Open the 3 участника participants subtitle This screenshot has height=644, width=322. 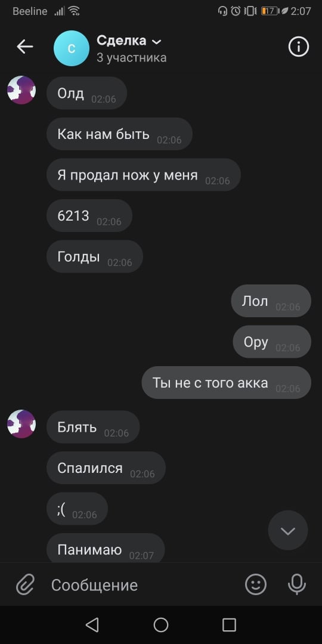131,58
